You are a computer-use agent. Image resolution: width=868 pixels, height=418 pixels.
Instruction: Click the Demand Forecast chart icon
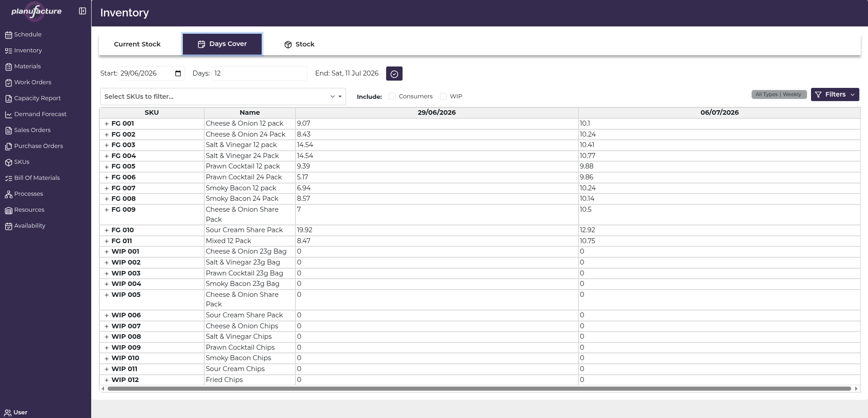point(8,114)
